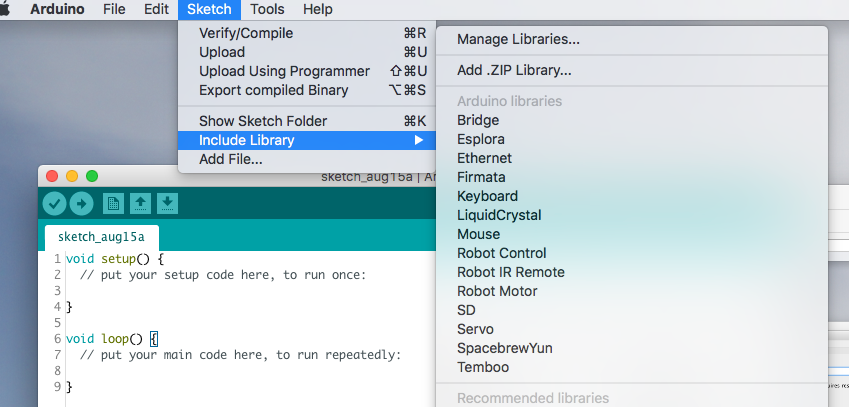Include the Firmata library
Image resolution: width=849 pixels, height=407 pixels.
point(632,177)
